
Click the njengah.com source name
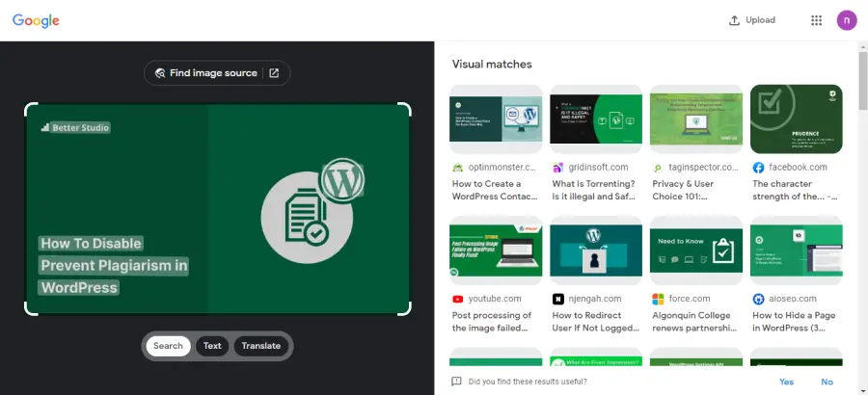[595, 299]
